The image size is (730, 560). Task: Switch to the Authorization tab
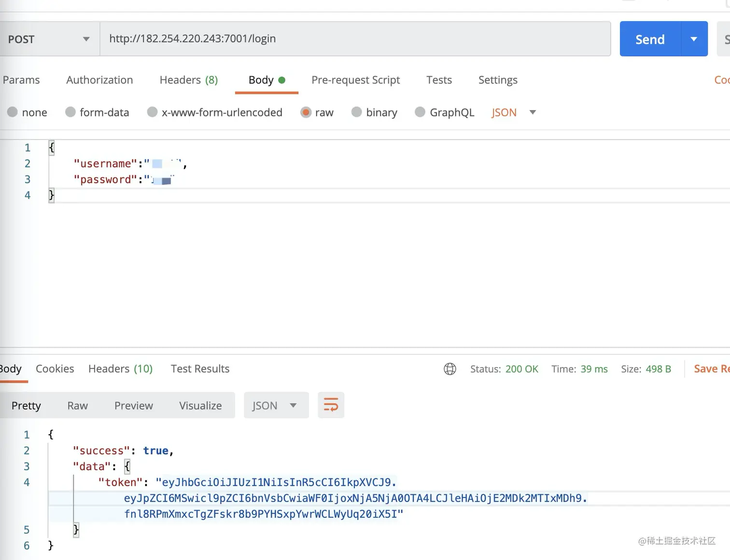99,80
